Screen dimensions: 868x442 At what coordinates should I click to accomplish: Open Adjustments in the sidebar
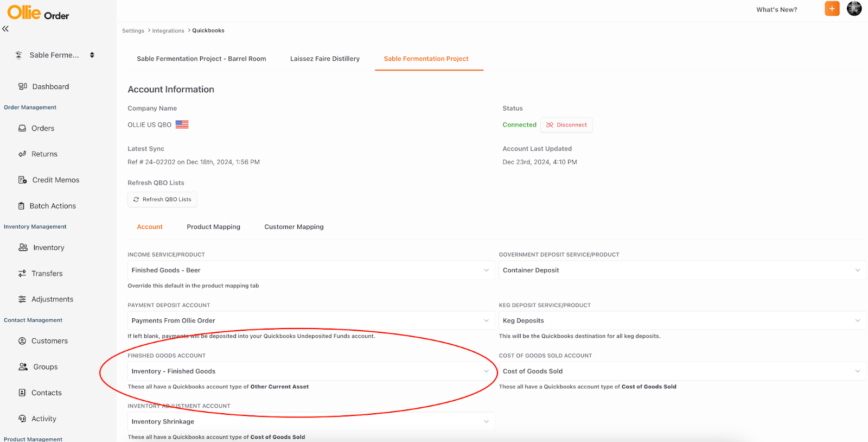point(52,299)
